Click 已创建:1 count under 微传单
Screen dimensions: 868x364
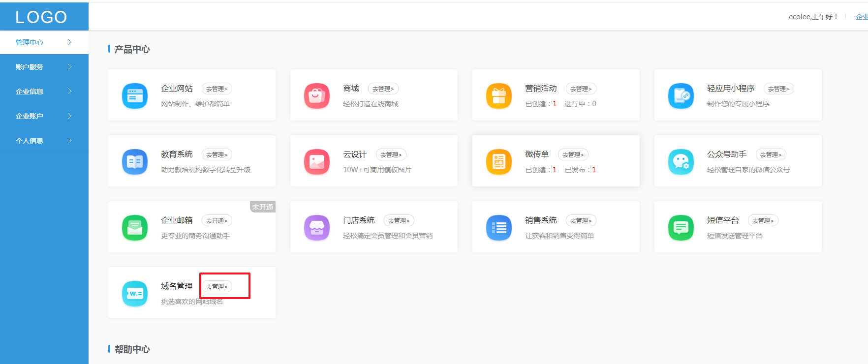point(541,170)
